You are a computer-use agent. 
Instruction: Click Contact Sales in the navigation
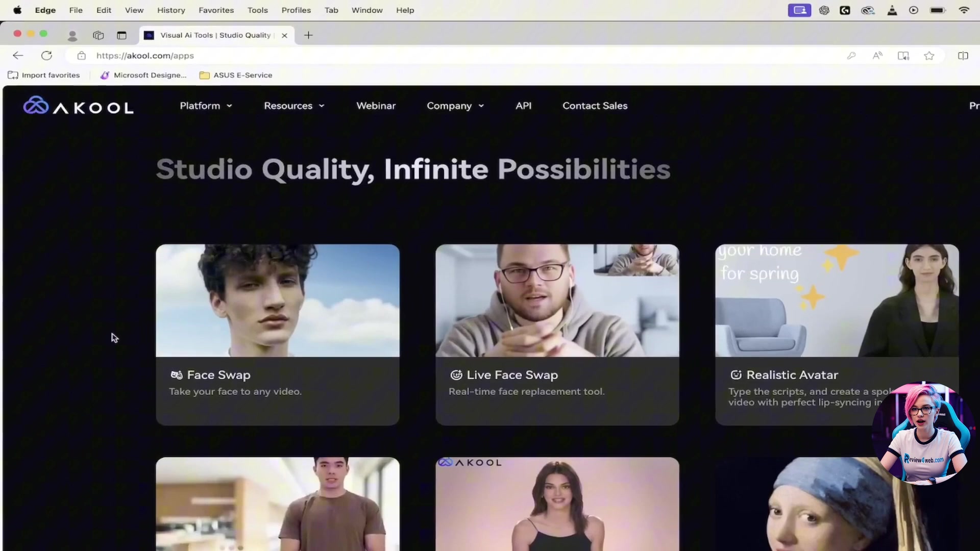tap(595, 106)
